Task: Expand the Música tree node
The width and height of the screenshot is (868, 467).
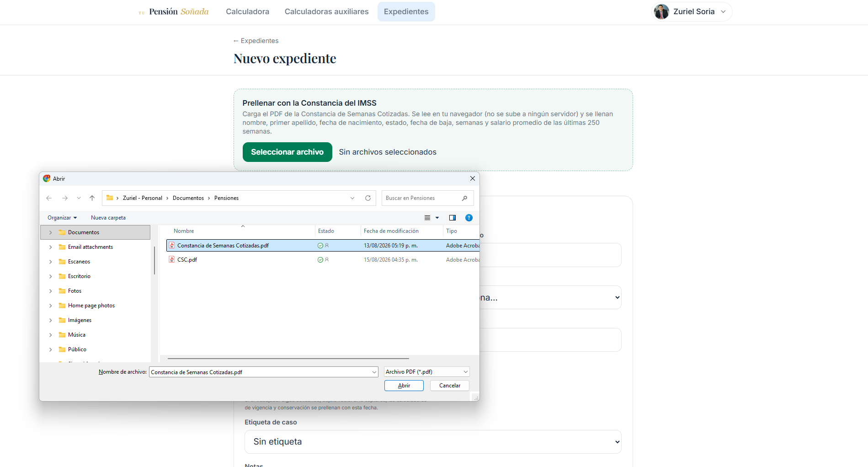Action: 50,335
